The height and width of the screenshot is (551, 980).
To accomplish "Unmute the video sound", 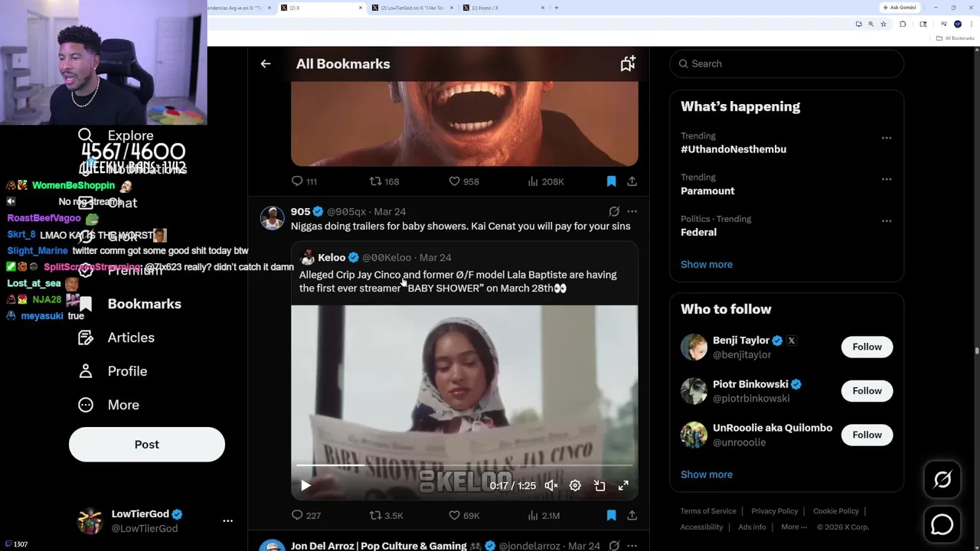I will 550,485.
